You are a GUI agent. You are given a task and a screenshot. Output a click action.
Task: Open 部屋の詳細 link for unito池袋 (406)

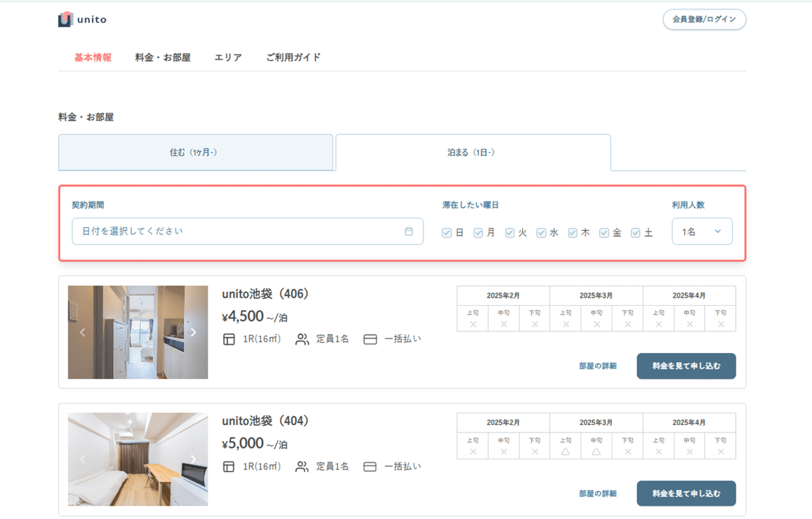point(598,366)
